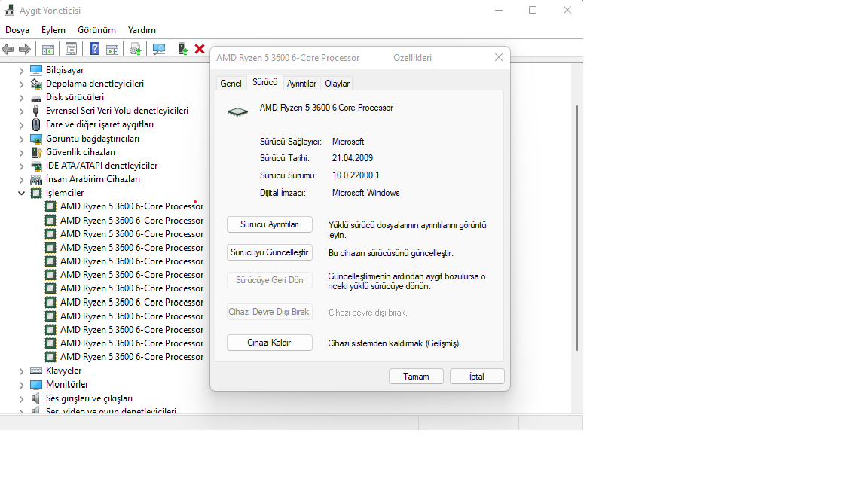This screenshot has width=868, height=488.
Task: Open the Eylem menu
Action: [53, 30]
